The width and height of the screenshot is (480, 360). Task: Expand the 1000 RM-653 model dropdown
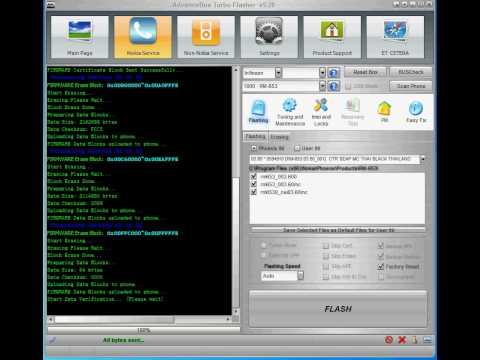click(322, 86)
